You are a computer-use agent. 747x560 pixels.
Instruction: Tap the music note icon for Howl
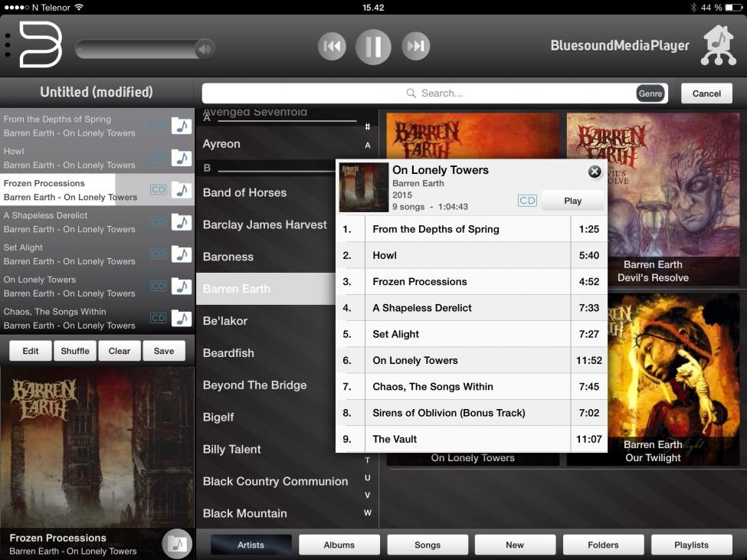click(x=182, y=158)
